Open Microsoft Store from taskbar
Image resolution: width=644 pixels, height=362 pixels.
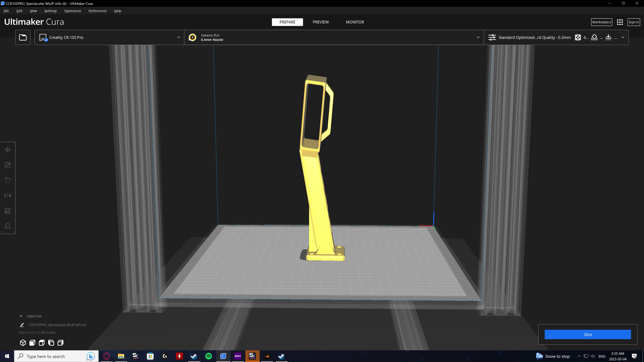pos(150,356)
